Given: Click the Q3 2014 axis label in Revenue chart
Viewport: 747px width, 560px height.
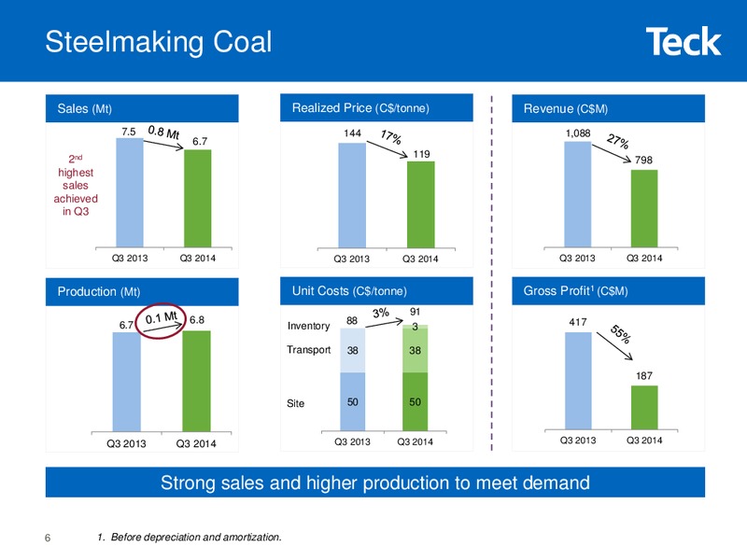Looking at the screenshot, I should pos(644,259).
